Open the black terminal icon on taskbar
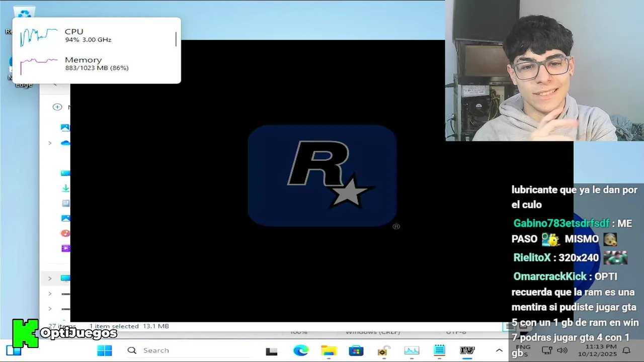 272,351
